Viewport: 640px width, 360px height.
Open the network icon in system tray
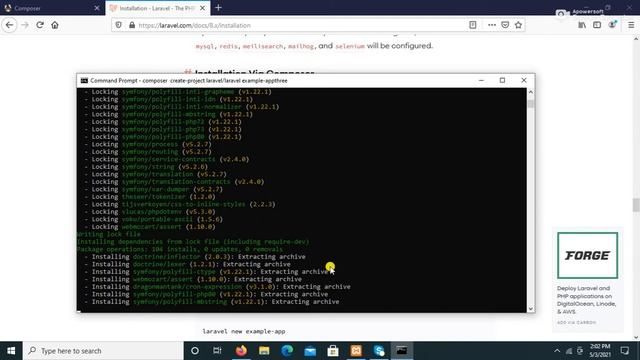tap(569, 351)
